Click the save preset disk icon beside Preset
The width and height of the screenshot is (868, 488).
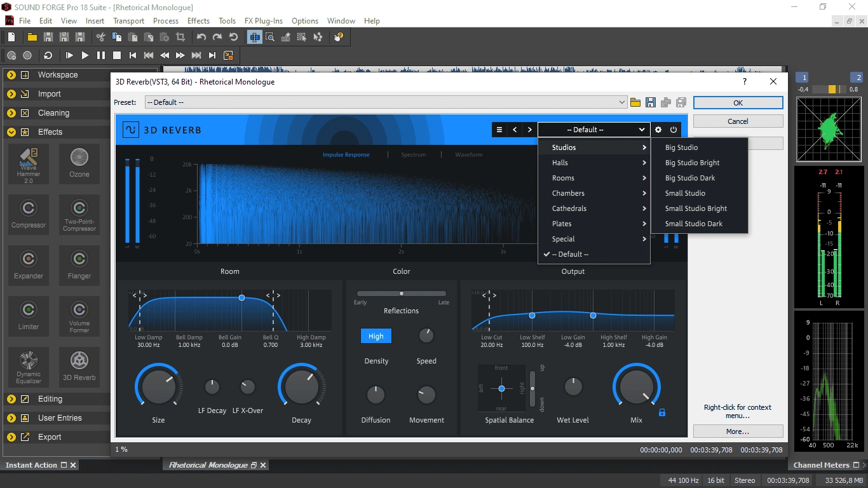pos(650,102)
